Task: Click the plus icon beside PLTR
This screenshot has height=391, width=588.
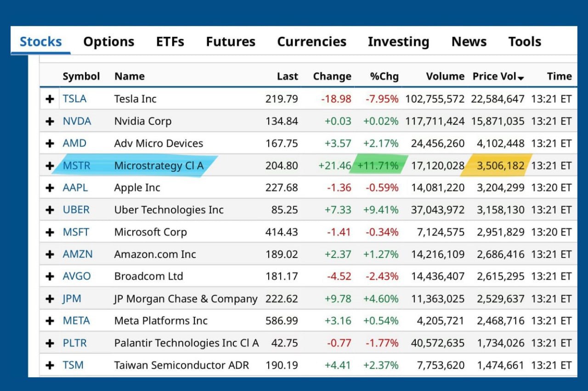Action: coord(50,343)
